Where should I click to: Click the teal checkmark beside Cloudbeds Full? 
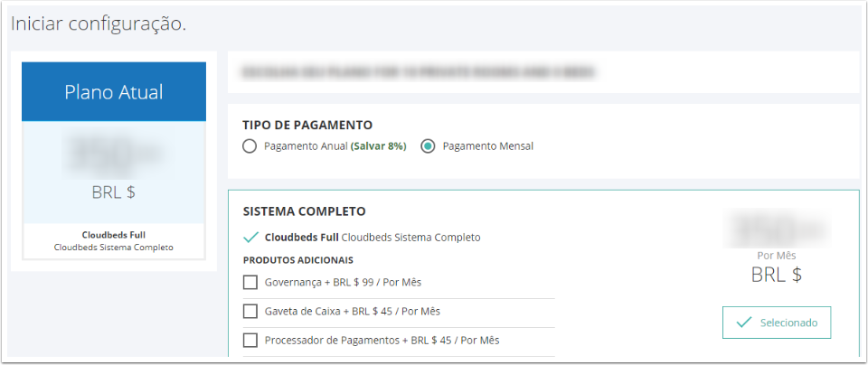click(x=250, y=238)
